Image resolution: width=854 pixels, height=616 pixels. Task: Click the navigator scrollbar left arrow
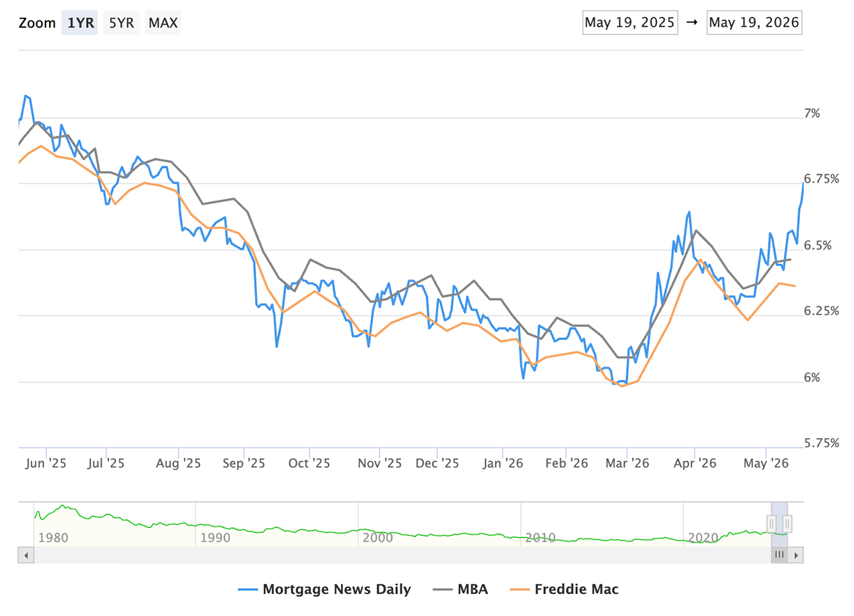tap(25, 555)
